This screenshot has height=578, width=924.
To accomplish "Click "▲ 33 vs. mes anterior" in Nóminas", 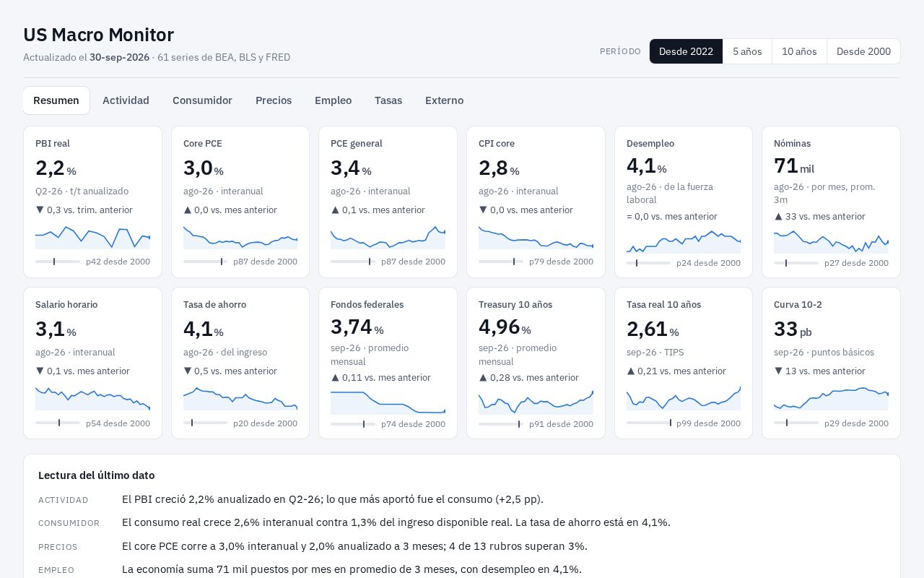I will [819, 217].
